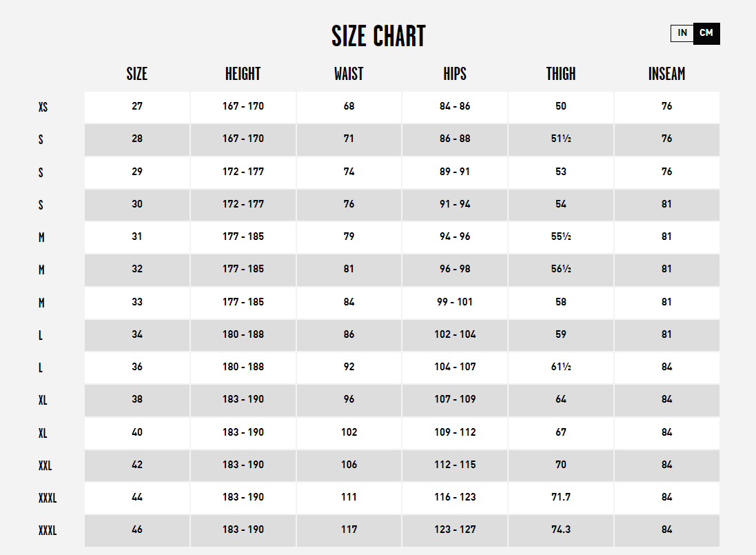This screenshot has width=756, height=555.
Task: Click the SIZE column header
Action: point(137,74)
